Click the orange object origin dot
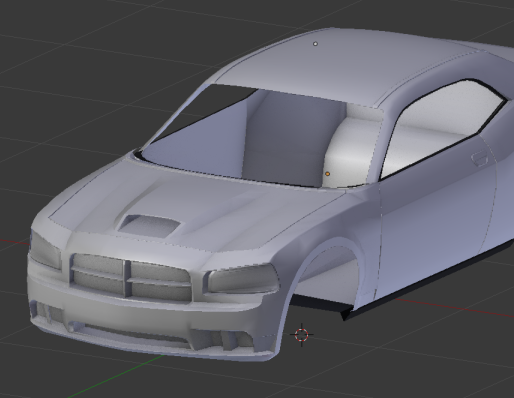Screen dimensions: 514x398 click(x=328, y=174)
